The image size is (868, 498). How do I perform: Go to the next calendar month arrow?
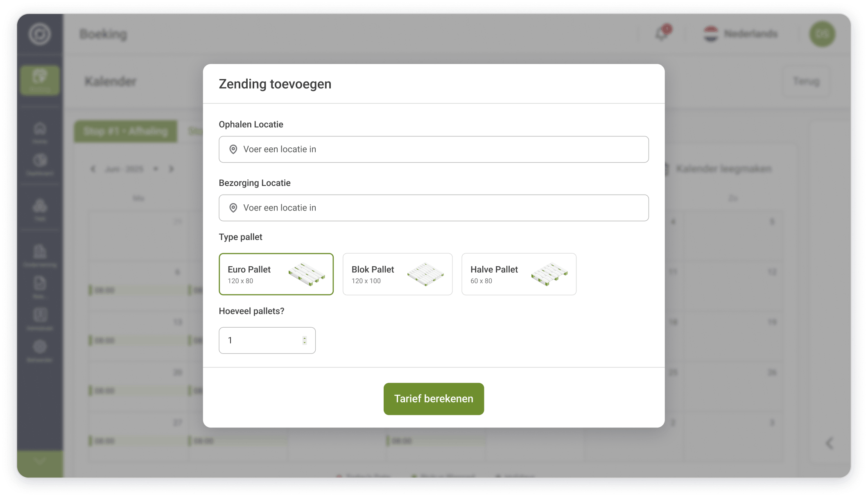coord(172,169)
